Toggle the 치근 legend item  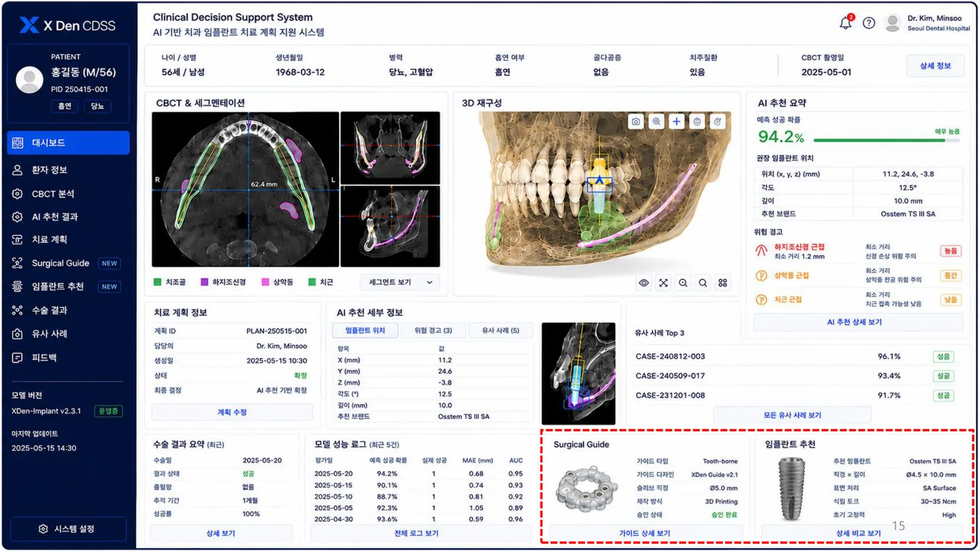[321, 282]
